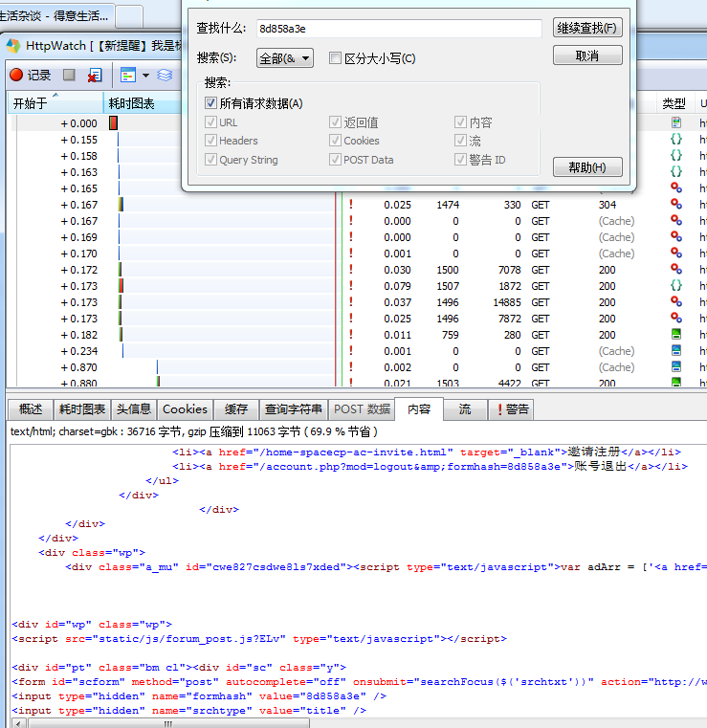
Task: Select the gears type icon at +0.169
Action: [676, 236]
